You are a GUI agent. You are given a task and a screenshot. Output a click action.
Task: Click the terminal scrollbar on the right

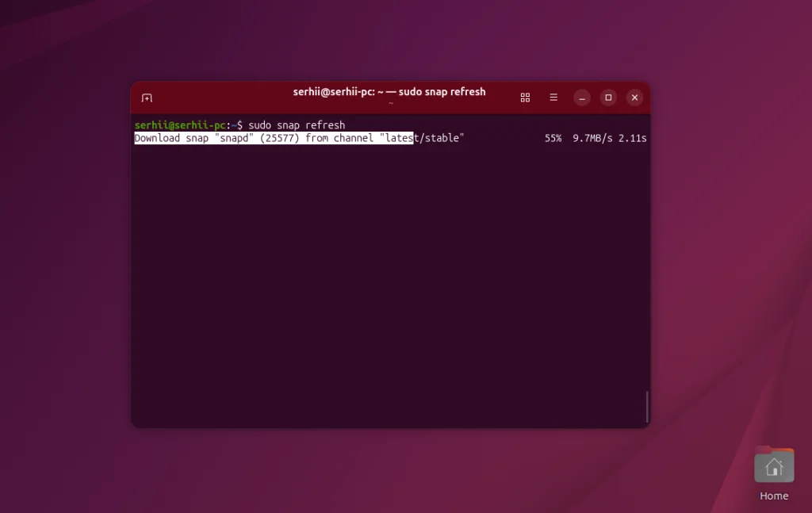point(646,406)
